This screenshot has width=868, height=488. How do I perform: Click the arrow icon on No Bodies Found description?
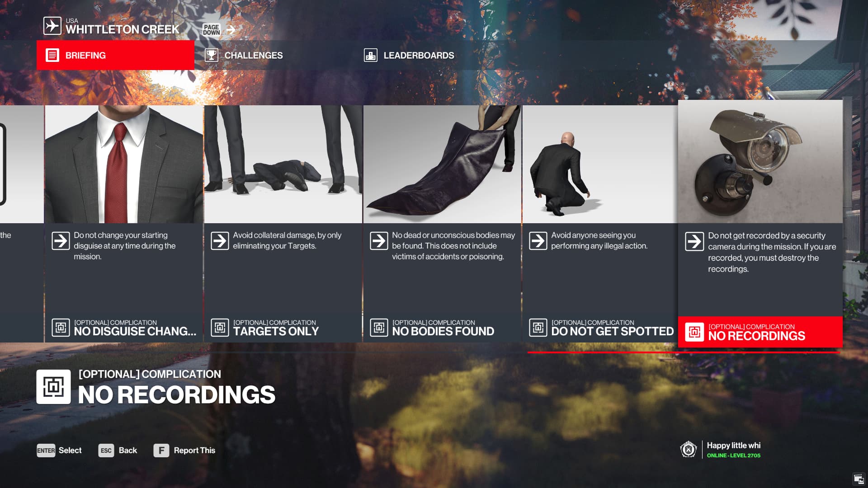pos(379,241)
